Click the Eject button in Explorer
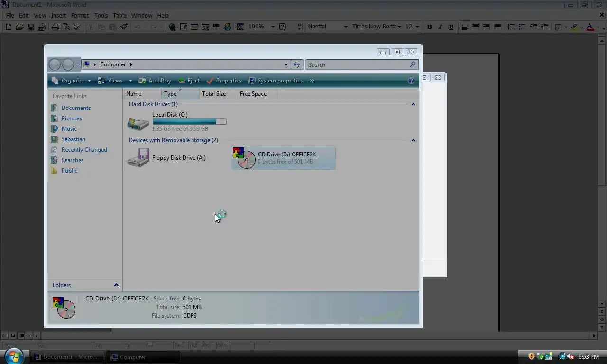607x364 pixels. [x=189, y=81]
